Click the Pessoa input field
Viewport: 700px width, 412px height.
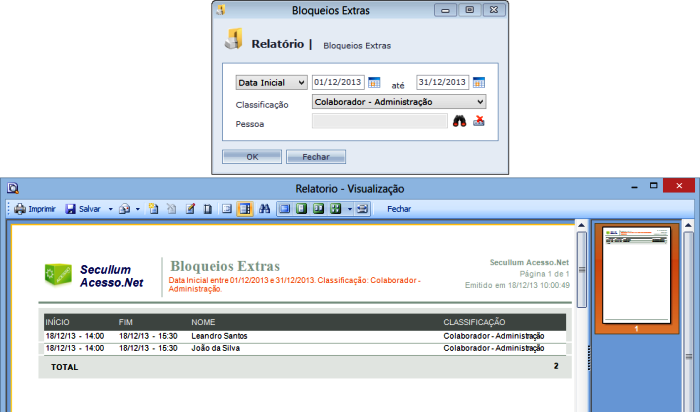point(379,121)
